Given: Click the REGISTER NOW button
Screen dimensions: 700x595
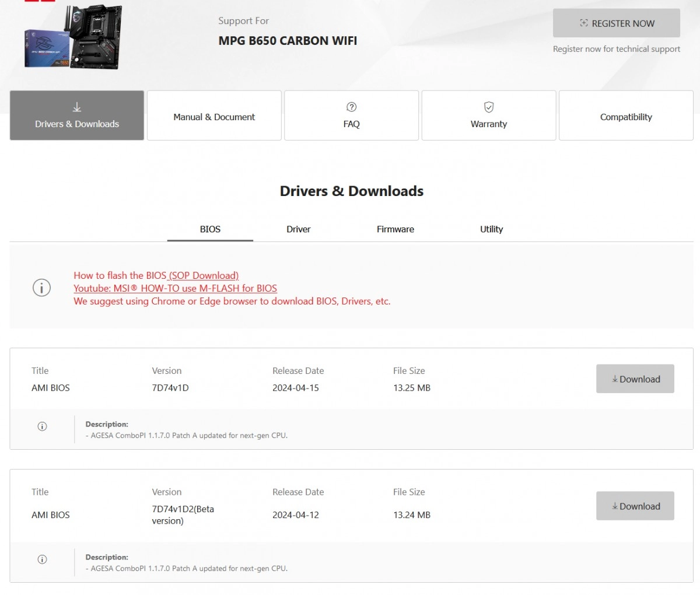Looking at the screenshot, I should click(617, 23).
